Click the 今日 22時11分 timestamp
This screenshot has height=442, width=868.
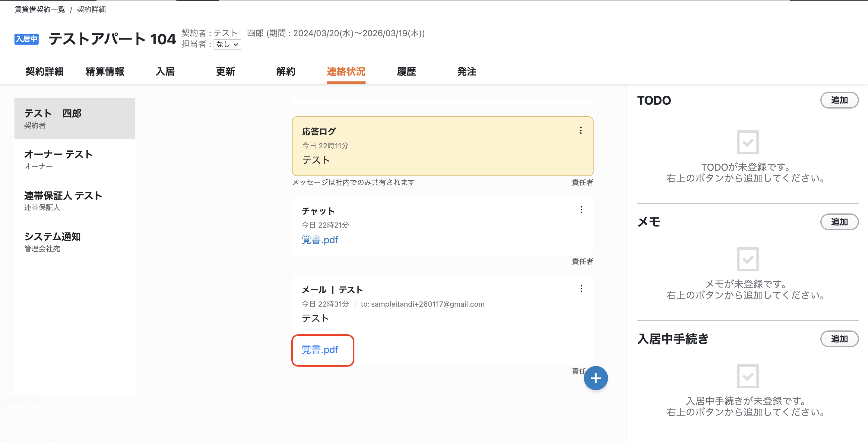coord(325,146)
